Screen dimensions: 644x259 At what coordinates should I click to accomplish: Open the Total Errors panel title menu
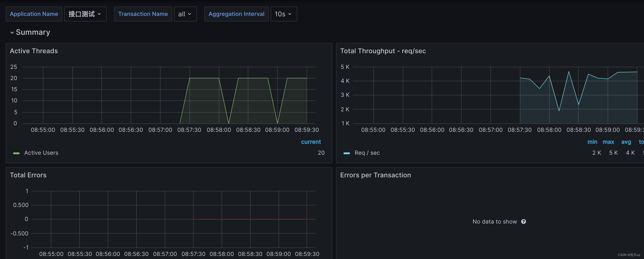(28, 175)
